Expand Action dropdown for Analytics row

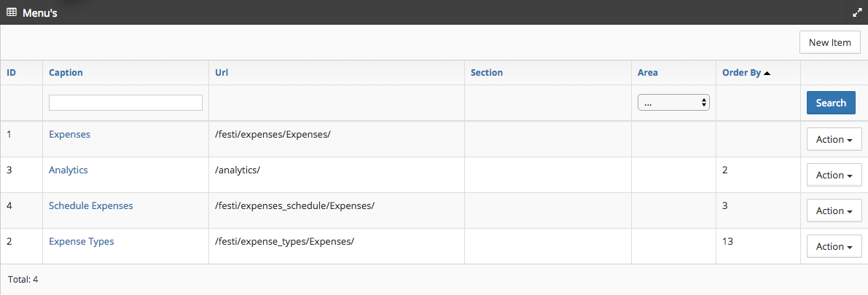[x=834, y=175]
